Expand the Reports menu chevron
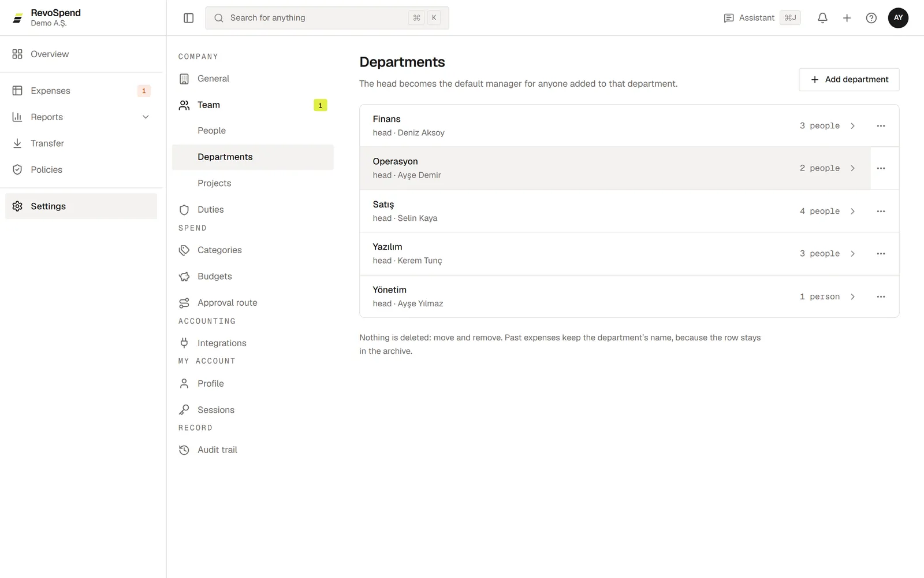The width and height of the screenshot is (924, 578). [x=146, y=117]
